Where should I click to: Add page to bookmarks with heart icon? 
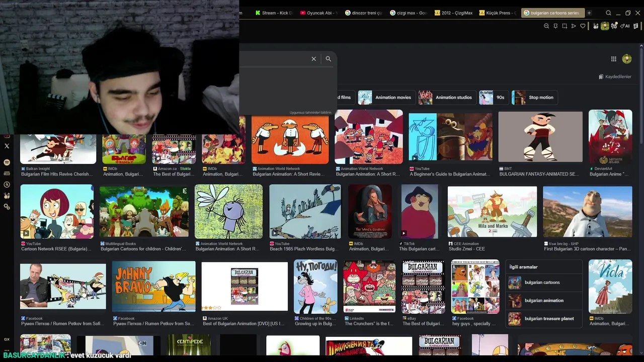(x=583, y=26)
